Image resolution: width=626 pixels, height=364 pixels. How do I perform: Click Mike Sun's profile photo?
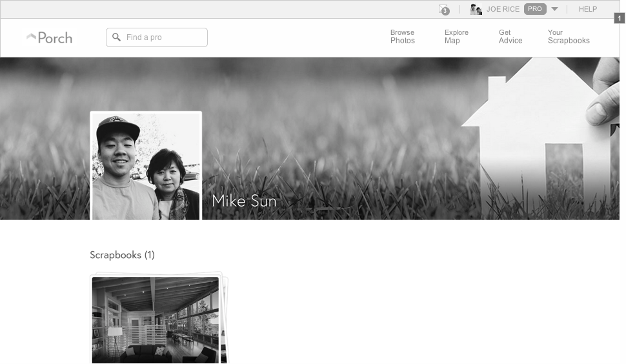tap(146, 166)
